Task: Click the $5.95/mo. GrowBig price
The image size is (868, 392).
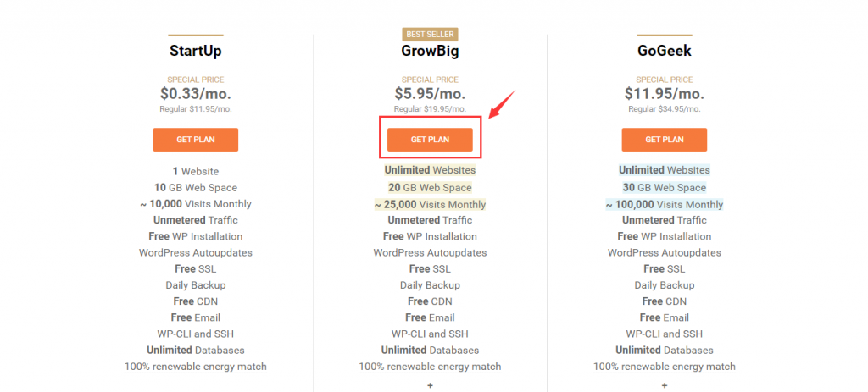Action: tap(430, 94)
